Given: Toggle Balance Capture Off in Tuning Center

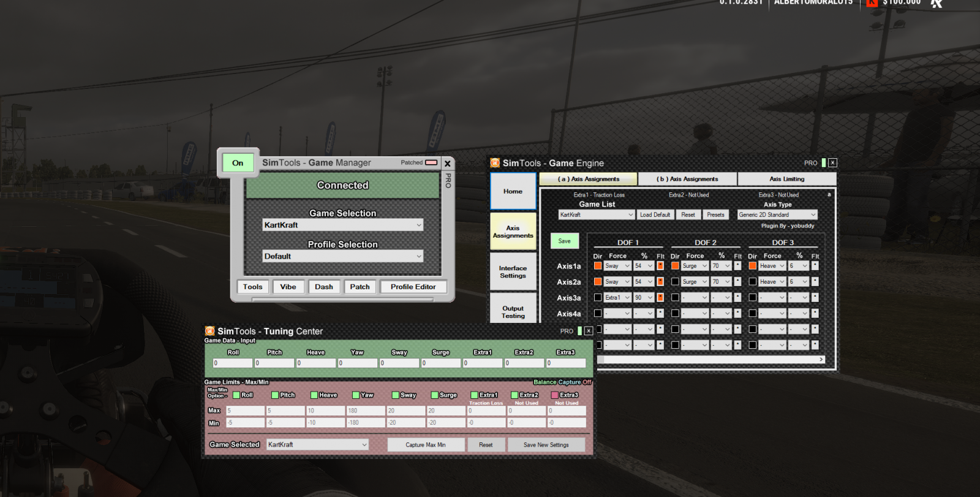Looking at the screenshot, I should click(x=562, y=382).
